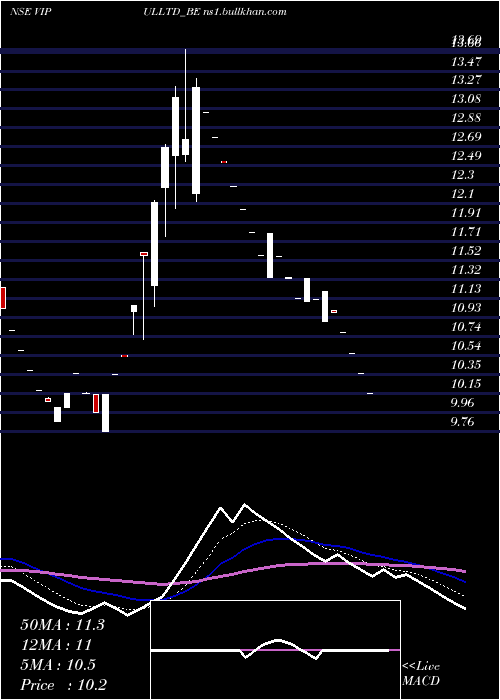The width and height of the screenshot is (500, 700).
Task: Click the 11.52 price level label
Action: (x=466, y=251)
